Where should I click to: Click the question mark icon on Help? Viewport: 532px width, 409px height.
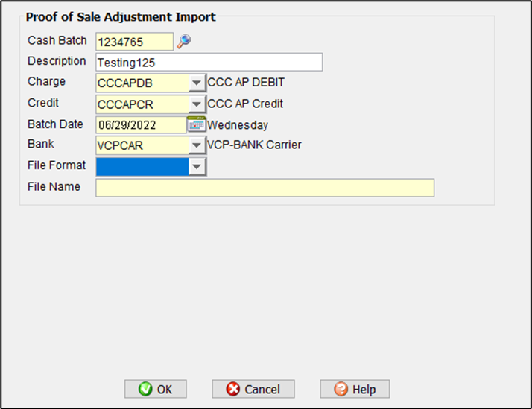click(x=341, y=389)
